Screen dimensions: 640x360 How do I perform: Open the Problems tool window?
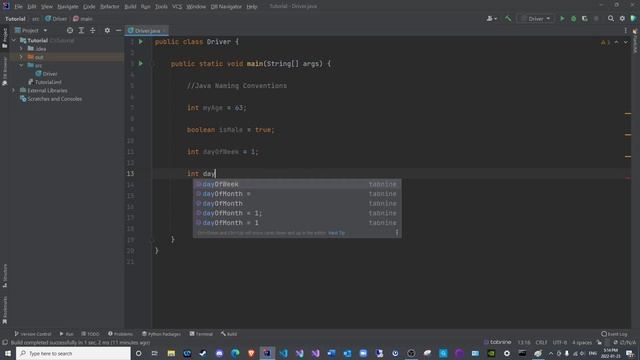[x=120, y=334]
